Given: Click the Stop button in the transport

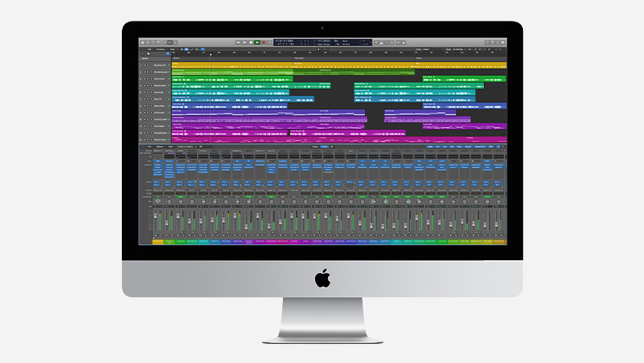Looking at the screenshot, I should coord(251,42).
